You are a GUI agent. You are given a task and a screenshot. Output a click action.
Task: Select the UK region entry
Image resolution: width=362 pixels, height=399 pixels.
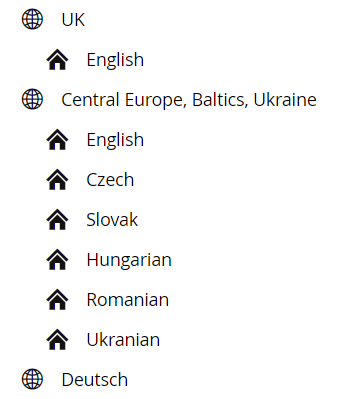click(73, 20)
